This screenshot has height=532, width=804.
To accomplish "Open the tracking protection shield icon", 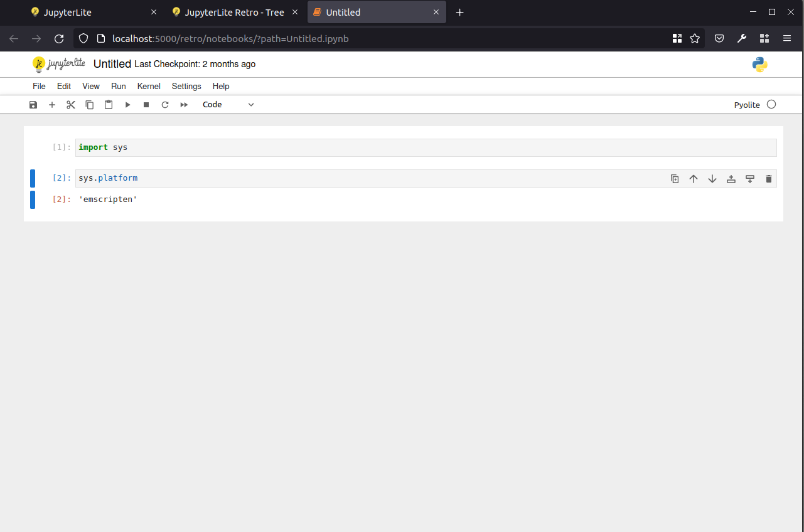I will [x=83, y=39].
